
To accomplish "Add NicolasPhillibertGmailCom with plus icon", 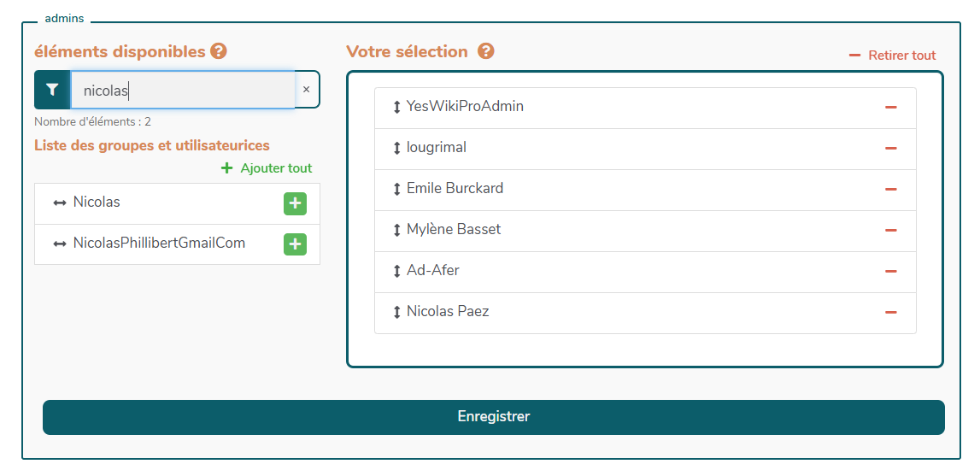I will 295,244.
